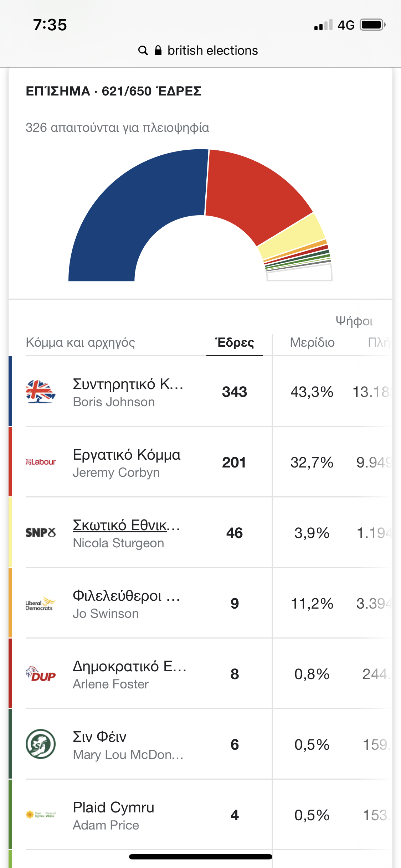Tap the DUP party logo
Screen dimensions: 401x868
click(41, 674)
